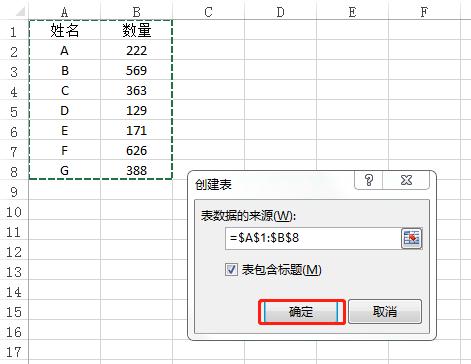
Task: Click the table data source input field
Action: 313,238
